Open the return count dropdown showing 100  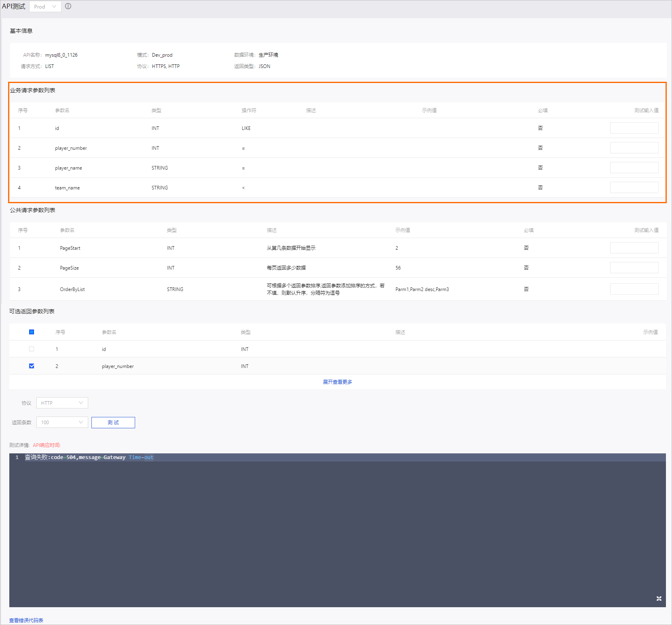coord(62,422)
